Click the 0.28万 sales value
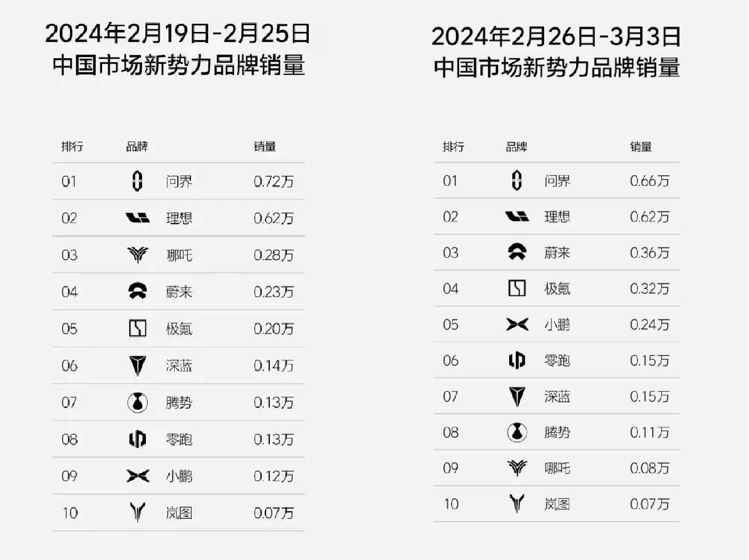The height and width of the screenshot is (560, 749). coord(274,255)
